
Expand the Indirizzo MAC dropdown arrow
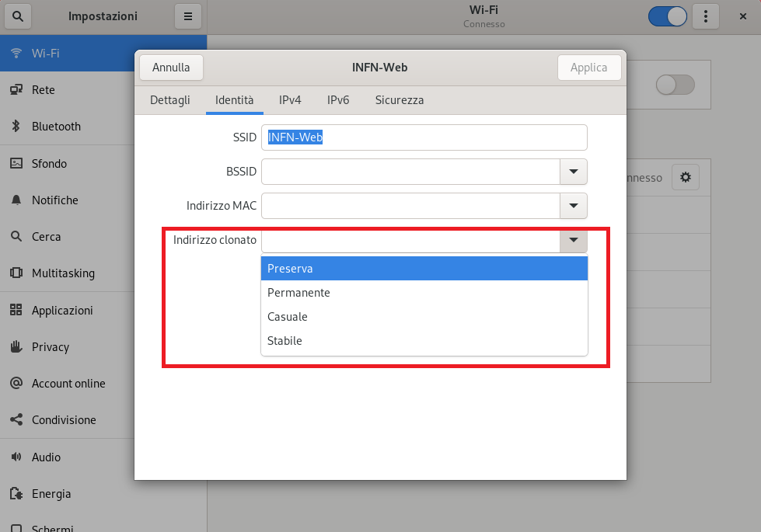click(x=573, y=206)
